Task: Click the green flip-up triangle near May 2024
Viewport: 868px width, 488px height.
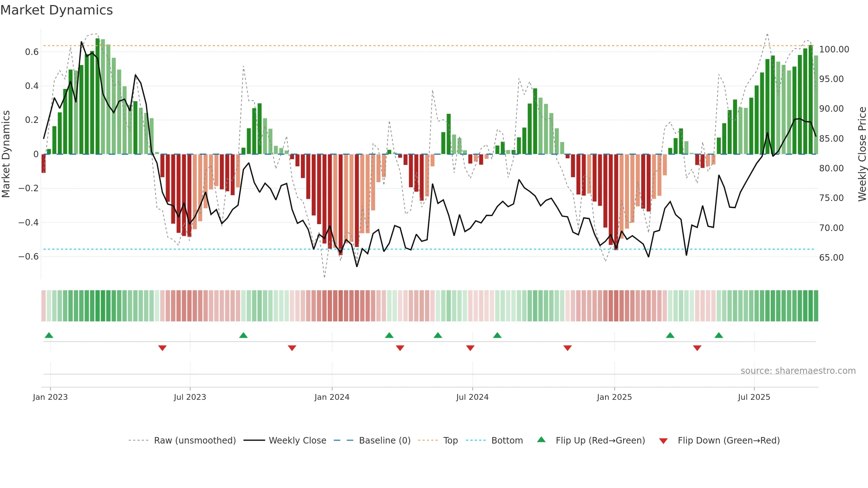Action: click(x=438, y=335)
